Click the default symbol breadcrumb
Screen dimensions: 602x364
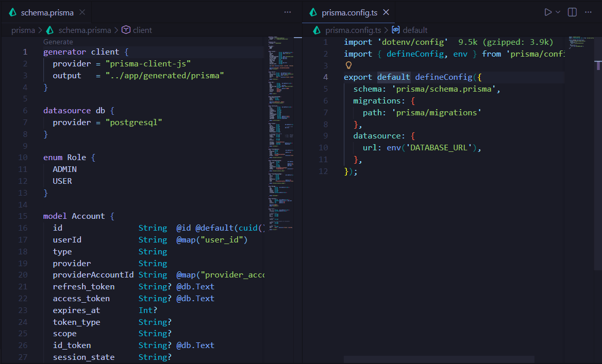414,30
